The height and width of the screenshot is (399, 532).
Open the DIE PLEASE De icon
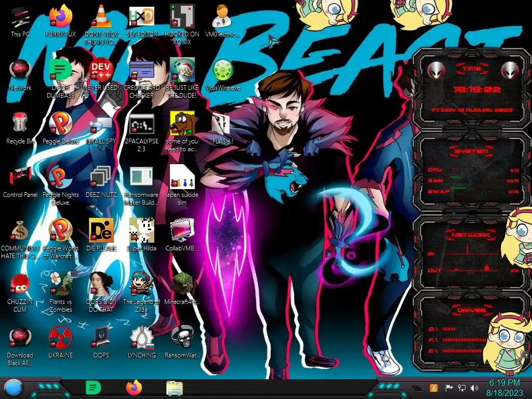(101, 235)
